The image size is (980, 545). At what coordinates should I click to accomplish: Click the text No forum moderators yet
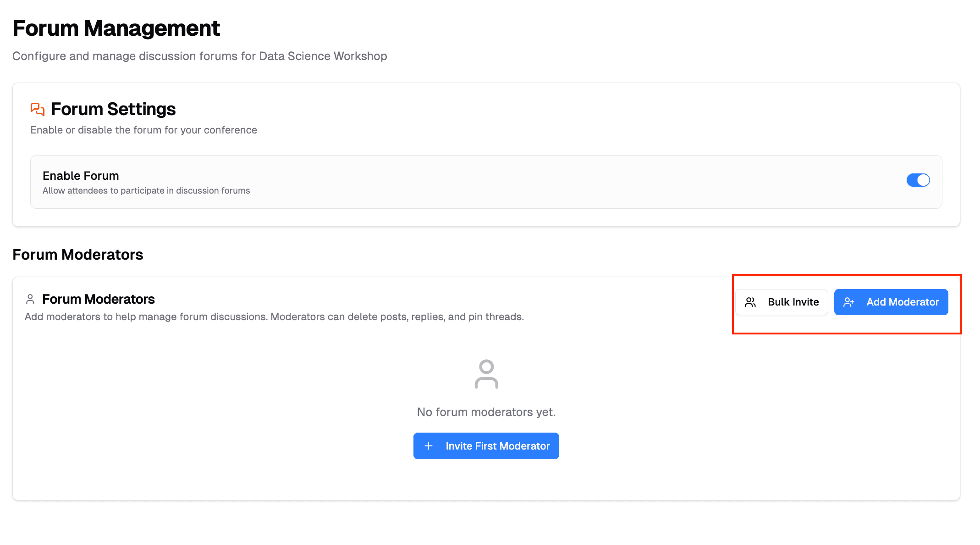tap(486, 412)
